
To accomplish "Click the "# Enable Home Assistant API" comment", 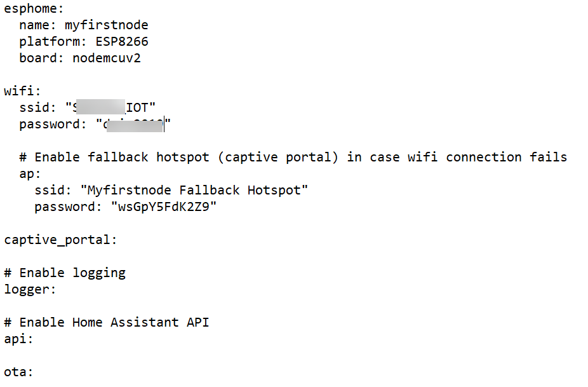I will coord(107,322).
